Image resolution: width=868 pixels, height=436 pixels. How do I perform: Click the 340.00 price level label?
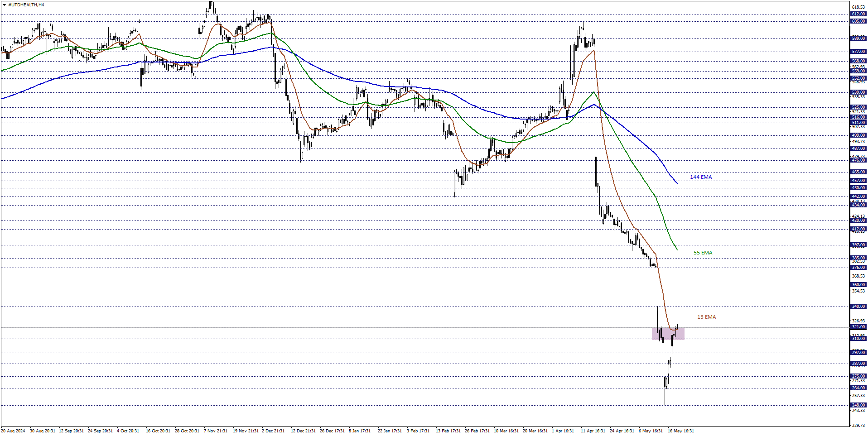click(x=858, y=307)
